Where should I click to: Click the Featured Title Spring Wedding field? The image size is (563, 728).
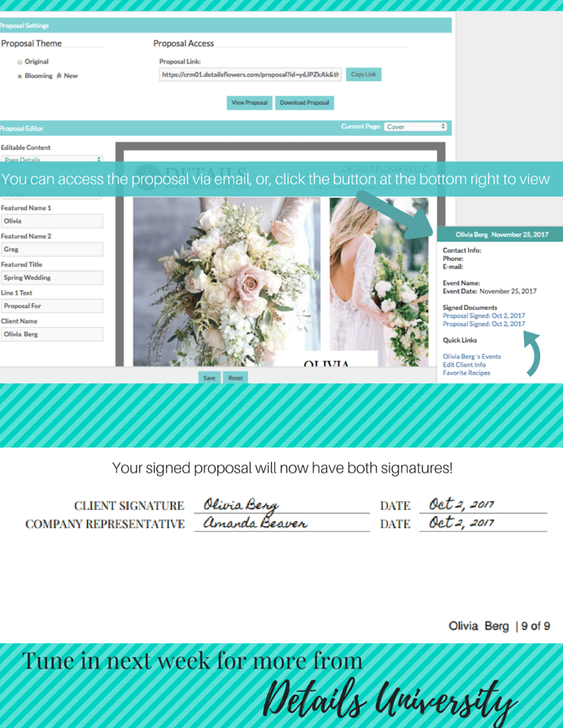coord(52,277)
